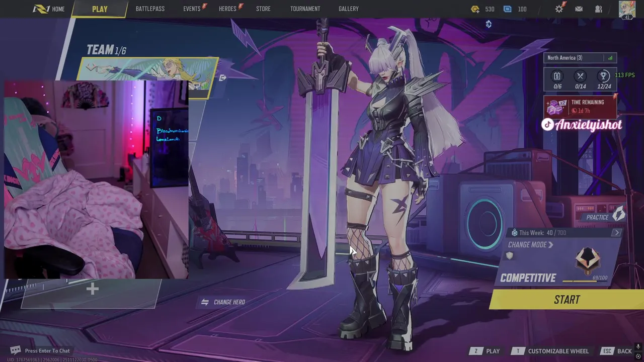Open the friends list icon
Screen dimensions: 644x362
pyautogui.click(x=598, y=9)
